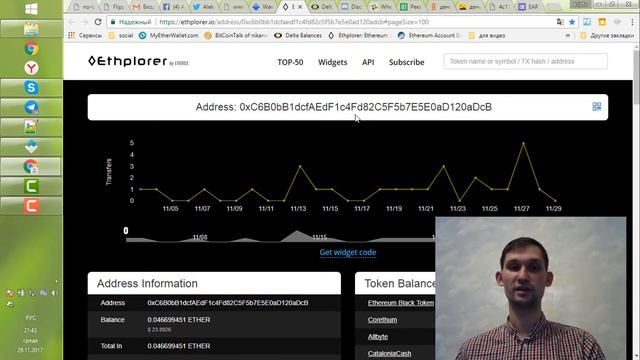Screen dimensions: 640x360
Task: Close the active Ethplorer tab
Action: [300, 7]
